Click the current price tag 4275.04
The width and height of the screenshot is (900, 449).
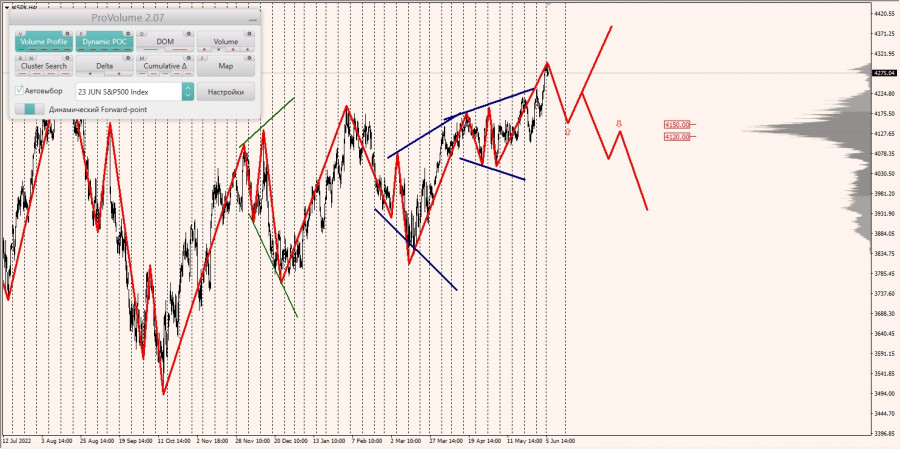tap(884, 73)
